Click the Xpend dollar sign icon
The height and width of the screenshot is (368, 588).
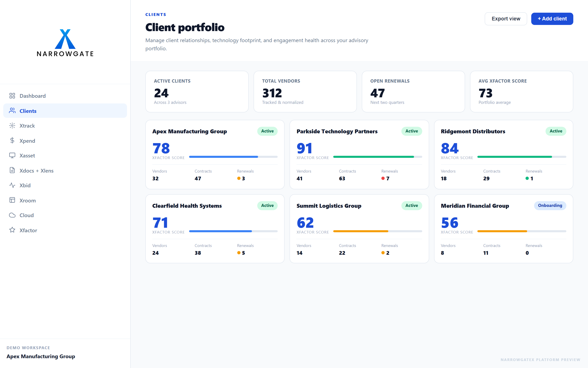coord(12,140)
